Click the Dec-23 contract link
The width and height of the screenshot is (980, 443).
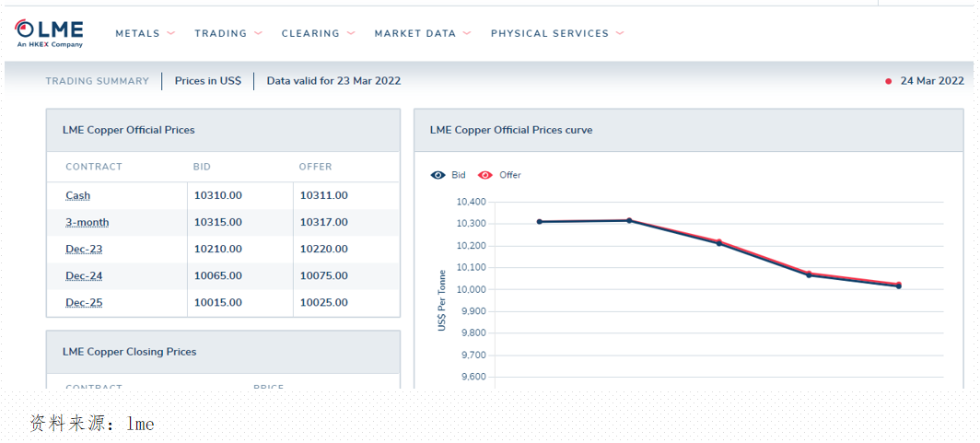[84, 250]
